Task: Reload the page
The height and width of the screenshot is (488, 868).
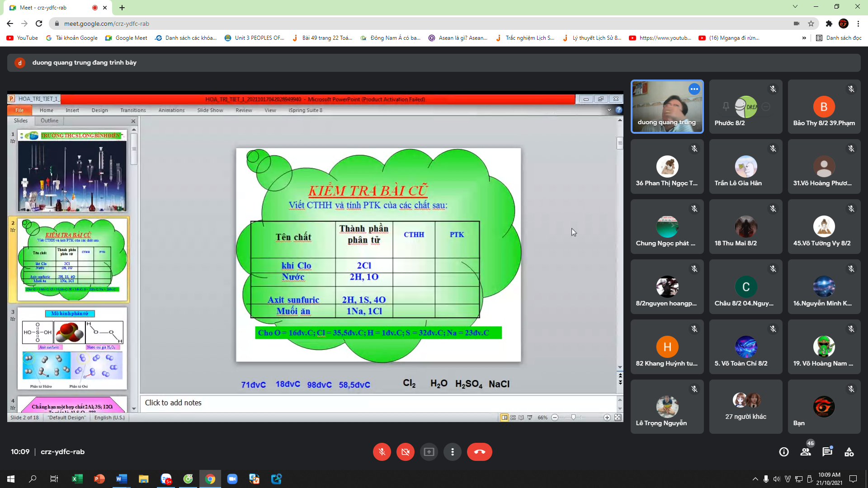Action: click(39, 23)
